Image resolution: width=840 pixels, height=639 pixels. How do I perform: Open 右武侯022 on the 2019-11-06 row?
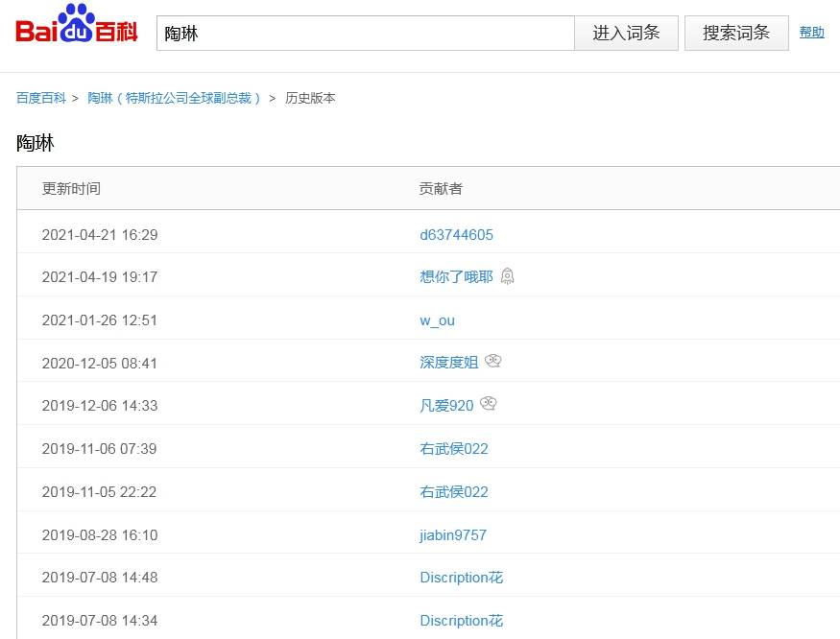coord(453,449)
